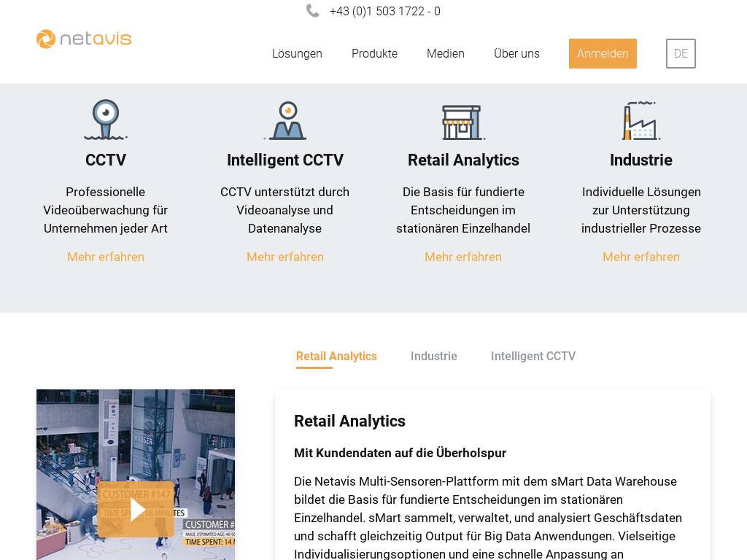
Task: Switch to the Industrie tab
Action: pos(433,357)
